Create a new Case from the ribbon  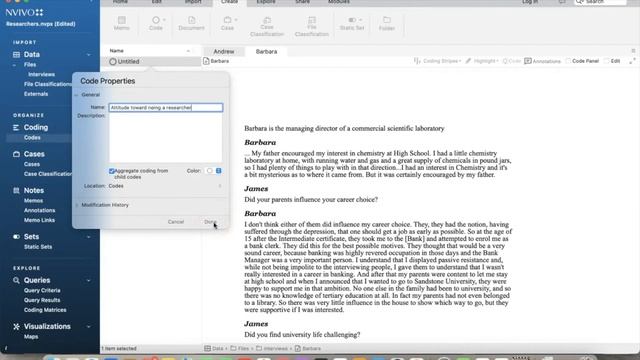227,23
